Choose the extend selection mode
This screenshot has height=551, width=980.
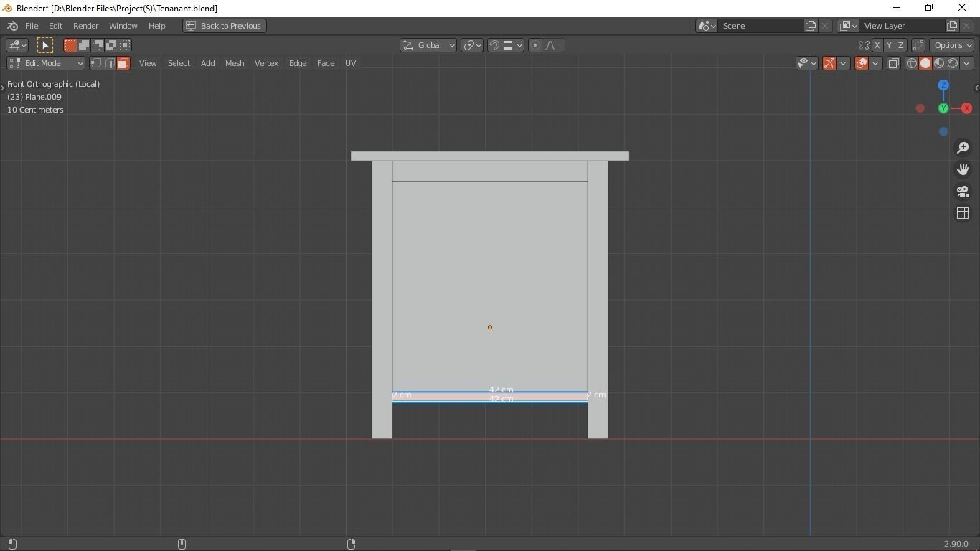(84, 45)
